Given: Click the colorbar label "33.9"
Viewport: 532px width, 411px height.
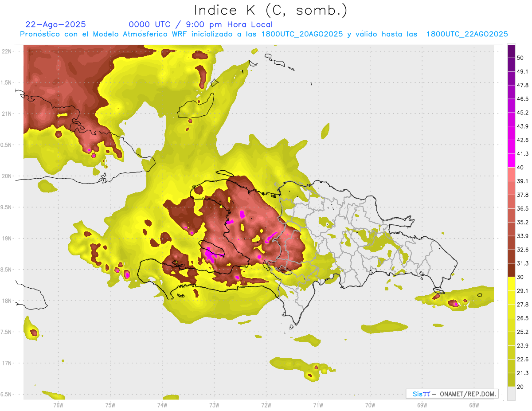Looking at the screenshot, I should pos(523,236).
